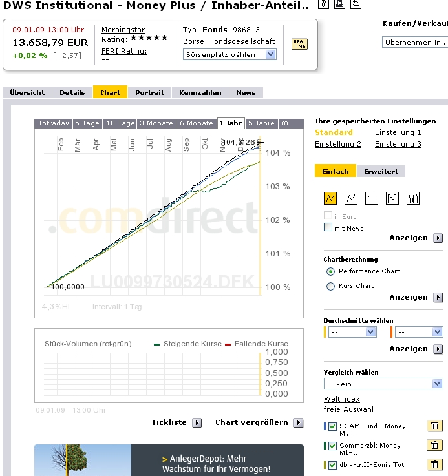Image resolution: width=448 pixels, height=476 pixels.
Task: Click the Real Time badge icon
Action: (300, 44)
